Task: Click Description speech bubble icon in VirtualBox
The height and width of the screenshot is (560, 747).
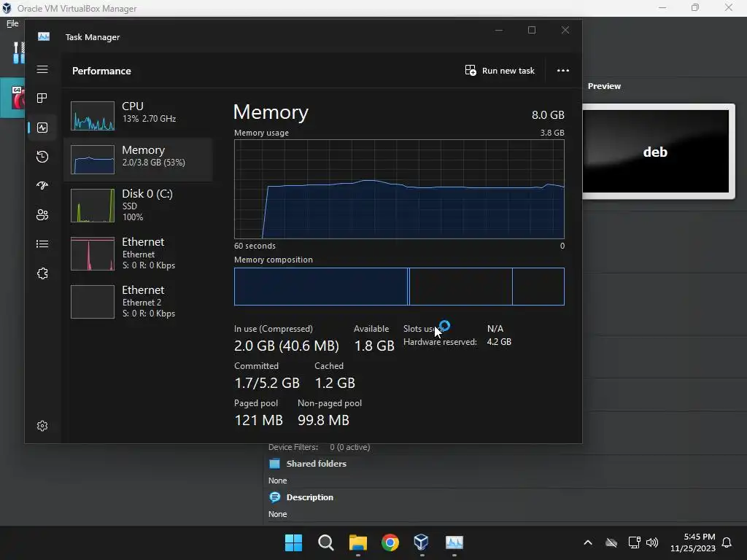Action: click(x=275, y=497)
